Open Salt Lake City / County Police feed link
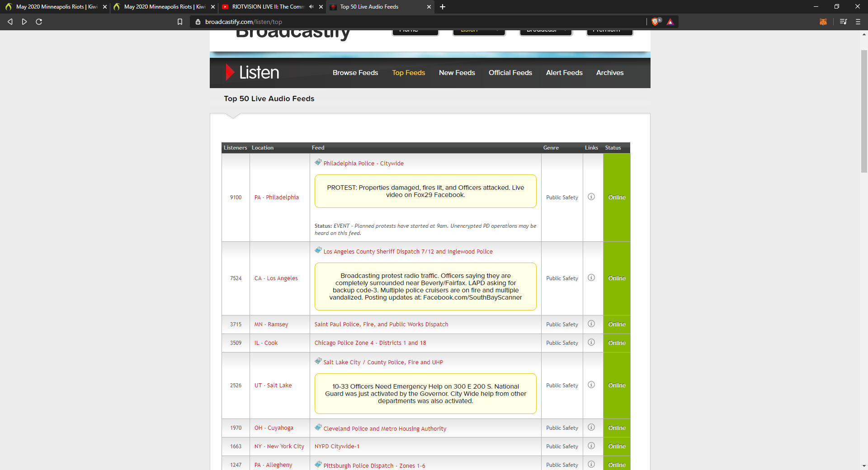The image size is (868, 470). (x=383, y=362)
